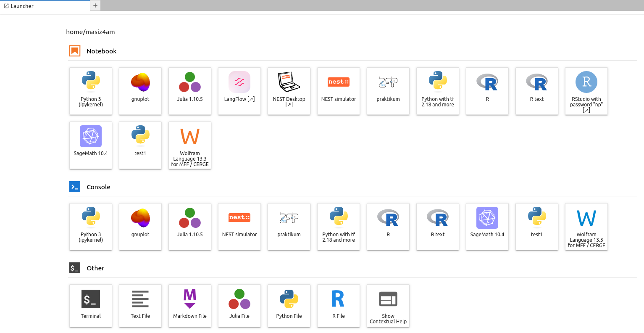Start an R notebook

pos(487,91)
